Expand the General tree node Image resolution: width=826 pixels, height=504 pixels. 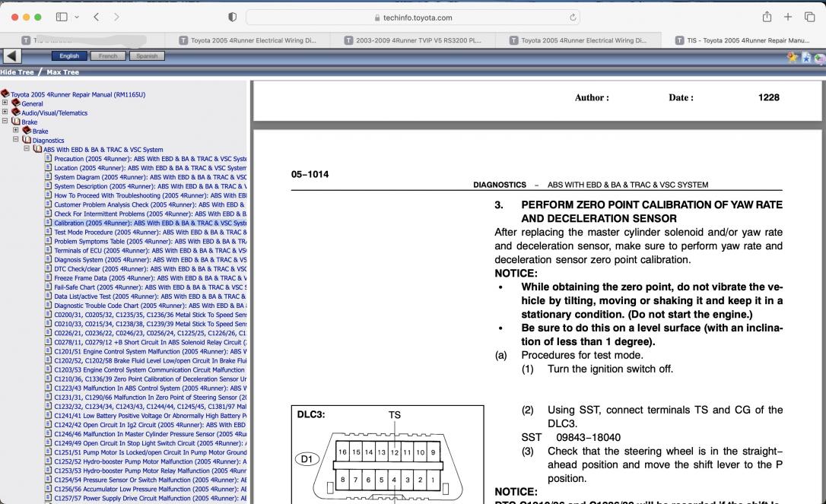click(5, 103)
